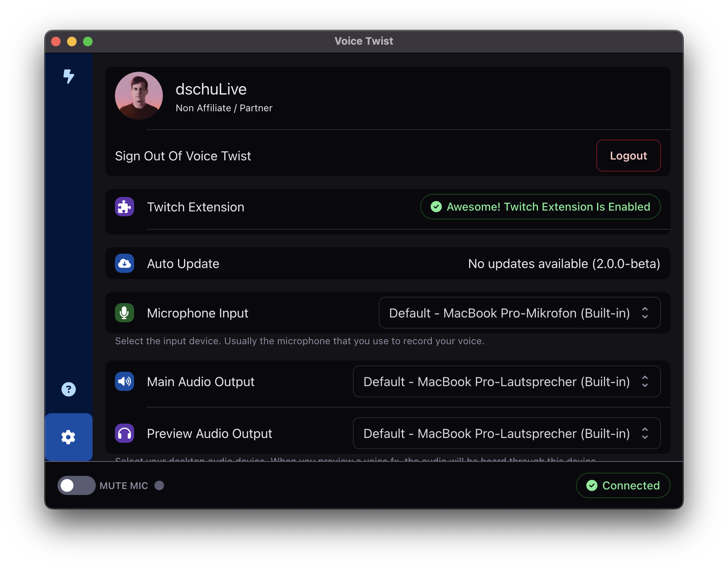
Task: Click the Twitch Extension puzzle icon
Action: pos(125,207)
